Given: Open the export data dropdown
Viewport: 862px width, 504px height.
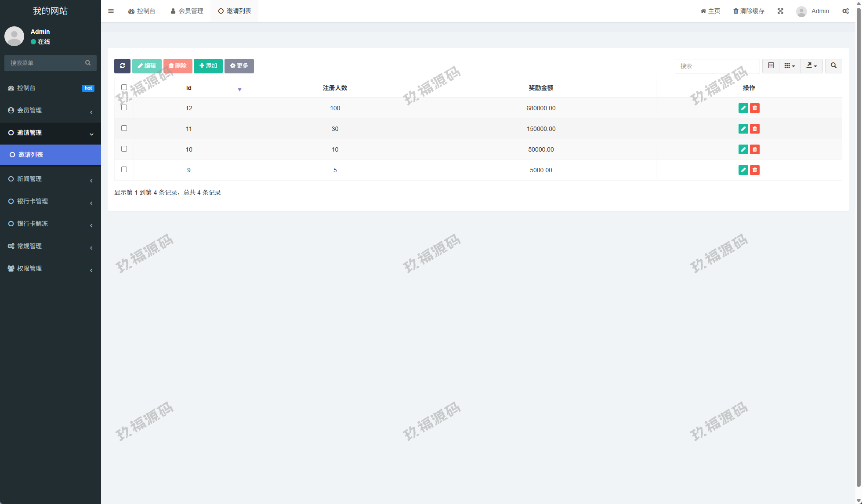Looking at the screenshot, I should 811,66.
